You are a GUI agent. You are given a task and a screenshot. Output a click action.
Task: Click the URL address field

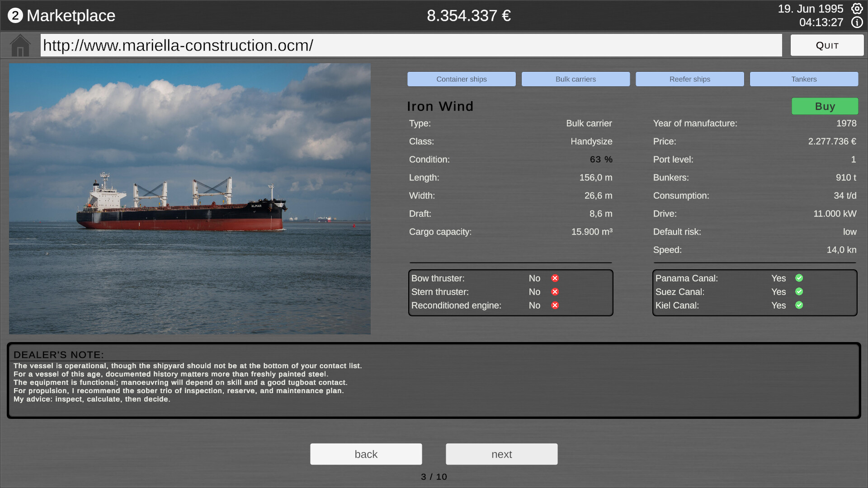point(411,45)
